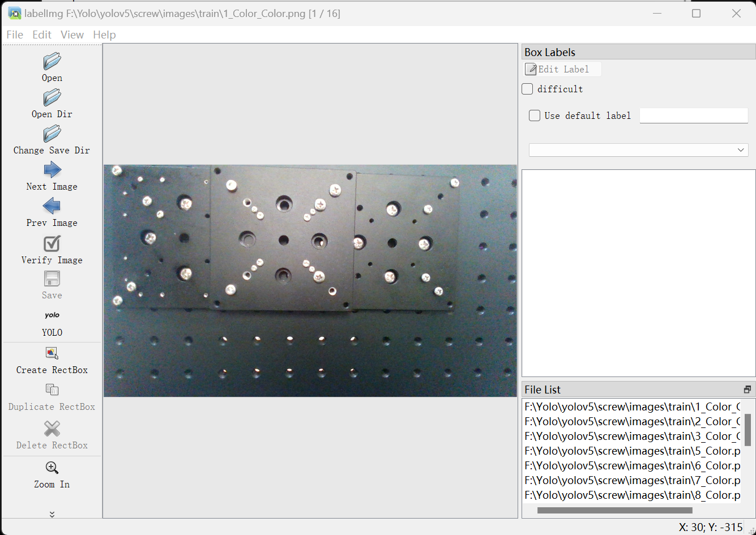Viewport: 756px width, 535px height.
Task: Click the Save floppy icon
Action: pyautogui.click(x=52, y=279)
